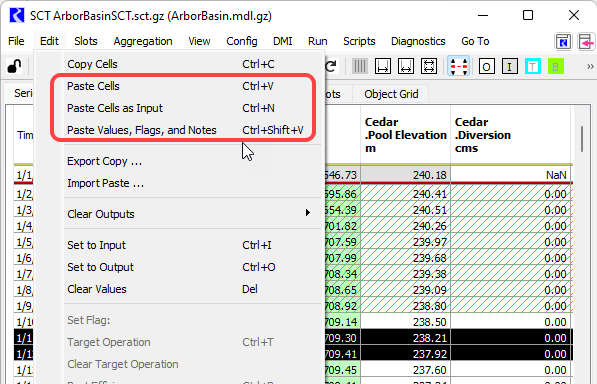Choose Clear Values menu entry
This screenshot has width=597, height=384.
pyautogui.click(x=179, y=289)
